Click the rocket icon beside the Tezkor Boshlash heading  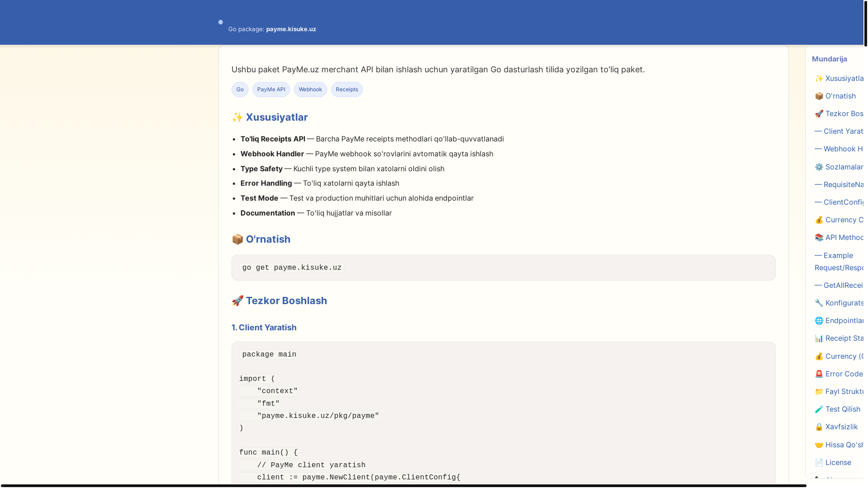point(237,301)
